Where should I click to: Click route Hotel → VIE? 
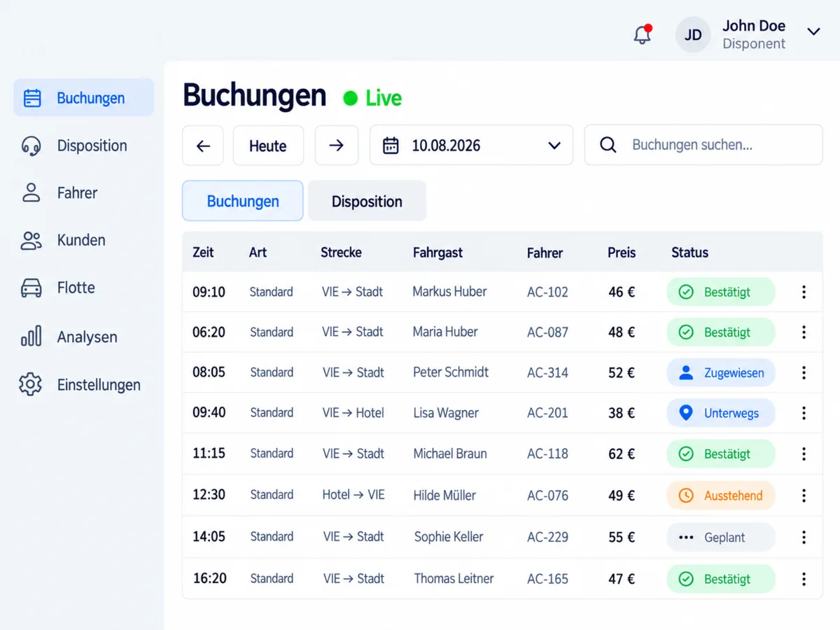353,494
